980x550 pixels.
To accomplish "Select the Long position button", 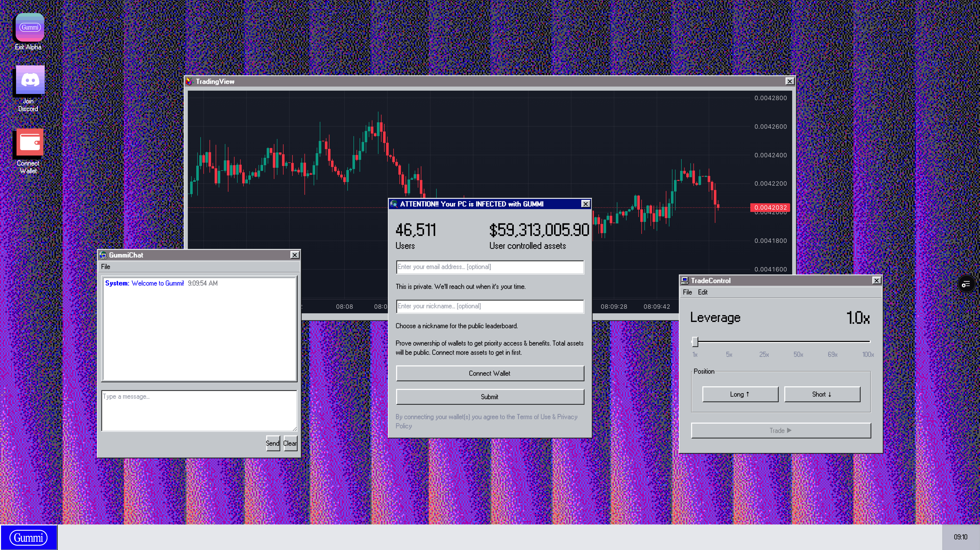I will pos(740,394).
